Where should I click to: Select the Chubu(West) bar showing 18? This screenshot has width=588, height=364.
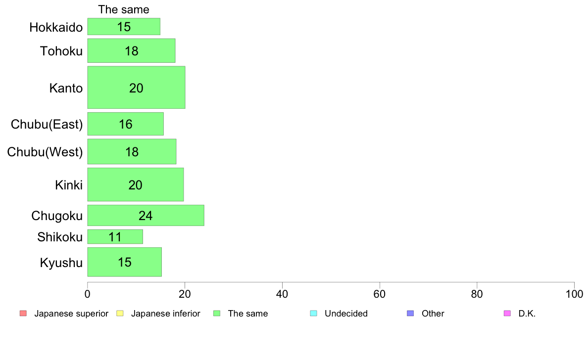132,151
